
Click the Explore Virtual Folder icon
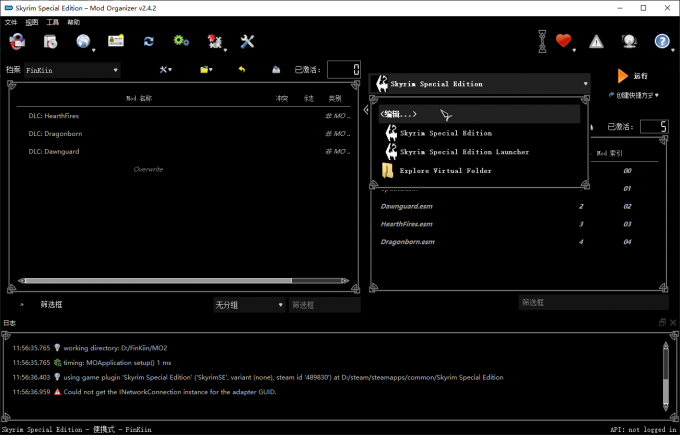pos(387,170)
